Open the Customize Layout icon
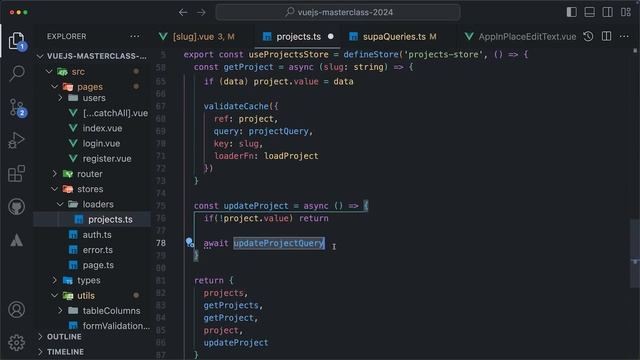 click(x=626, y=12)
